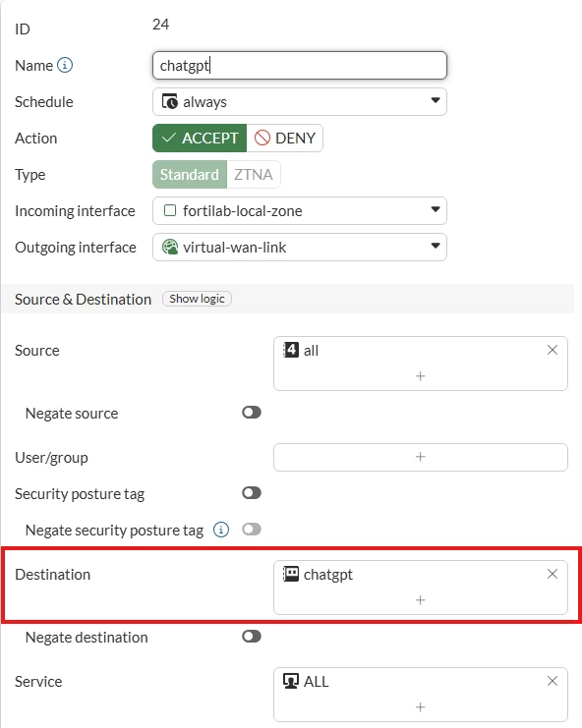Click info icon for Negate security posture tag
Viewport: 582px width, 728px height.
click(221, 530)
